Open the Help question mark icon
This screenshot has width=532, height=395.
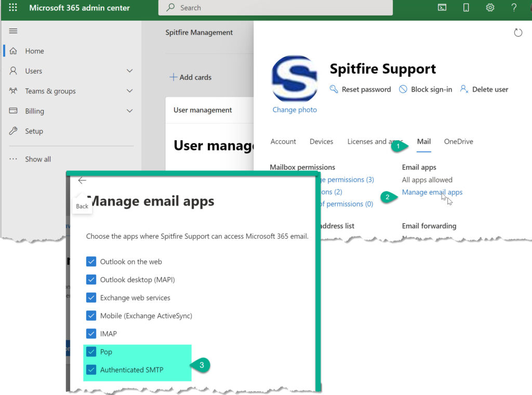coord(514,7)
